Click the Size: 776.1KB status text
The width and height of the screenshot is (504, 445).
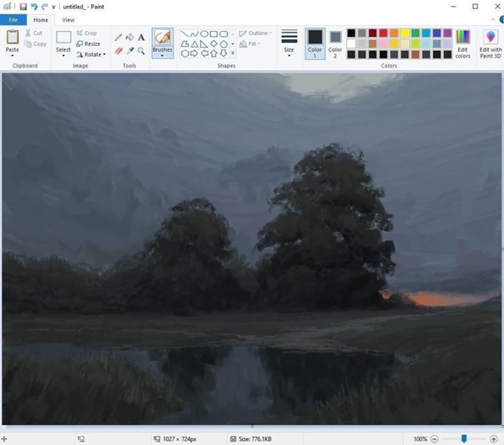pyautogui.click(x=255, y=439)
